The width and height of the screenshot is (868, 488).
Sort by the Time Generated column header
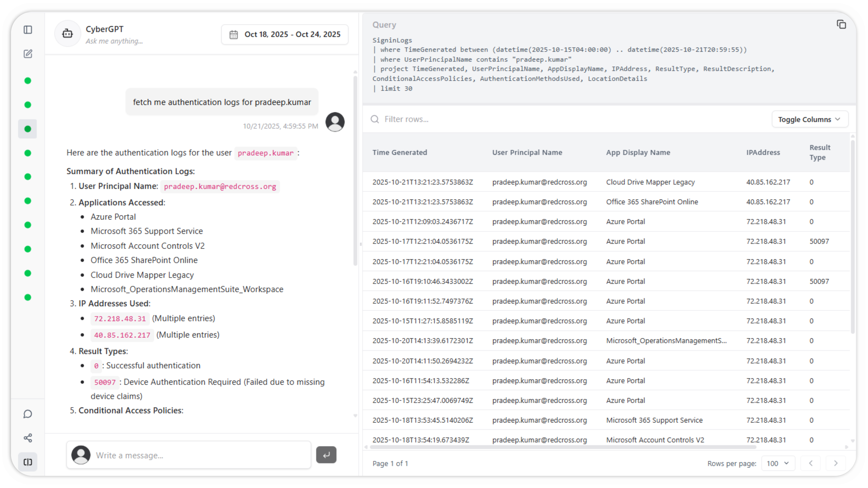click(400, 153)
